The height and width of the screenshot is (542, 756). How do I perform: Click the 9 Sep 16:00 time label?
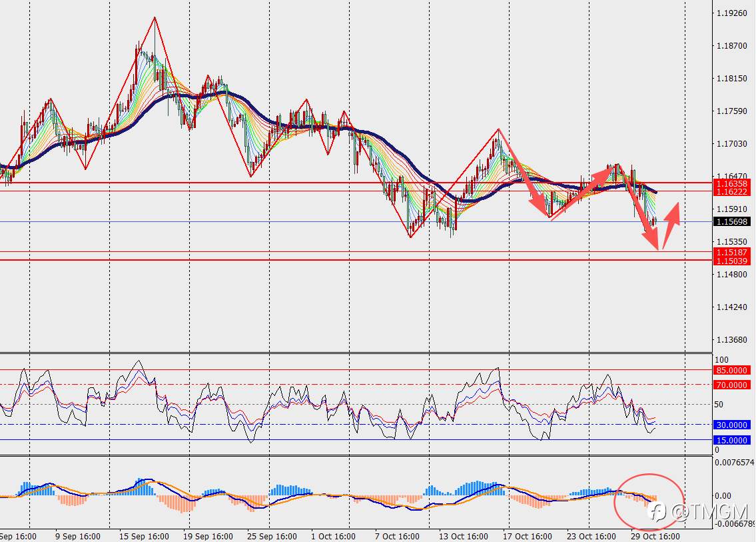coord(78,536)
